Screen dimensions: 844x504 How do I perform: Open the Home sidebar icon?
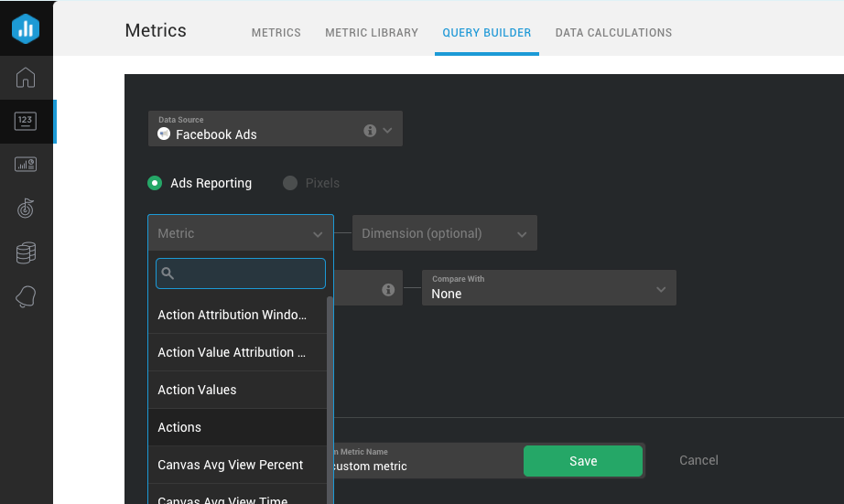(x=26, y=77)
